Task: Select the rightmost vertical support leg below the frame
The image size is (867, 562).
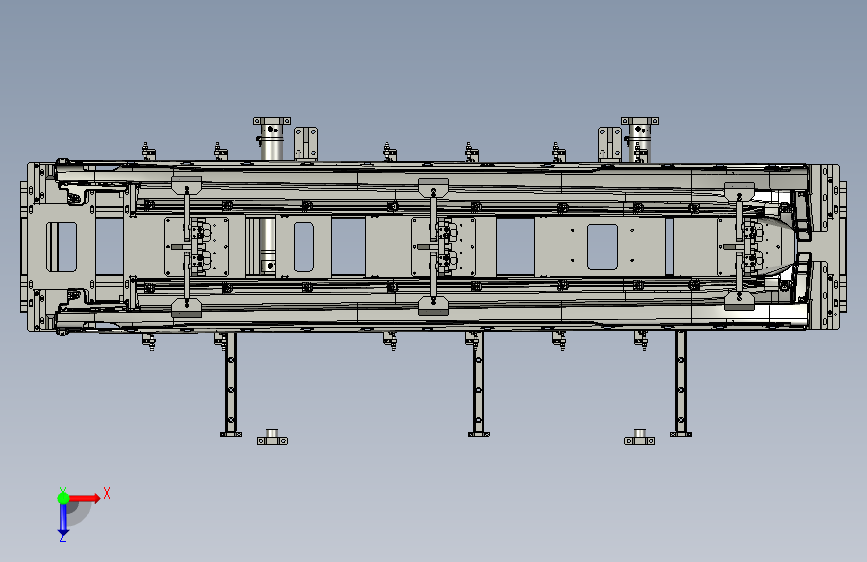Action: (681, 384)
